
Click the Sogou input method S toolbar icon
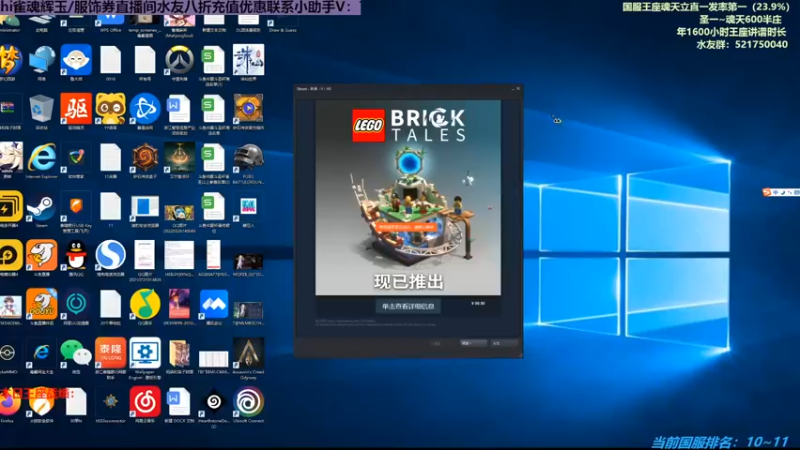point(766,192)
